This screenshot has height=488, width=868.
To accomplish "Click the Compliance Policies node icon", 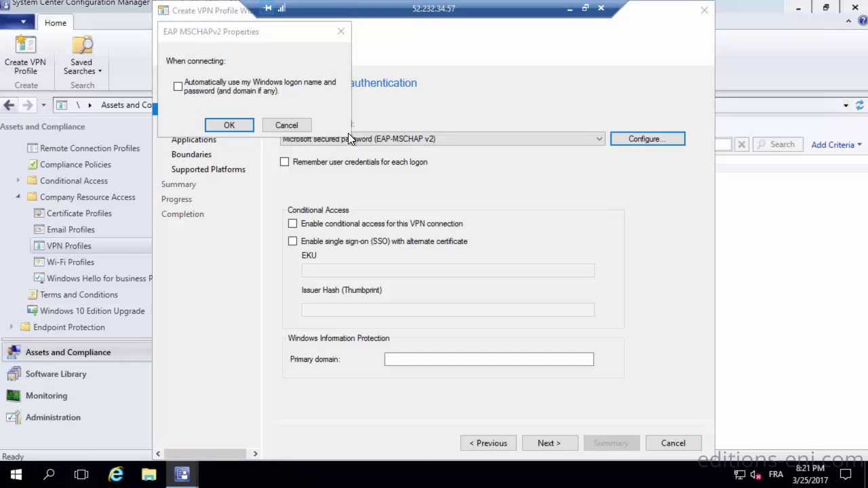I will pos(32,165).
